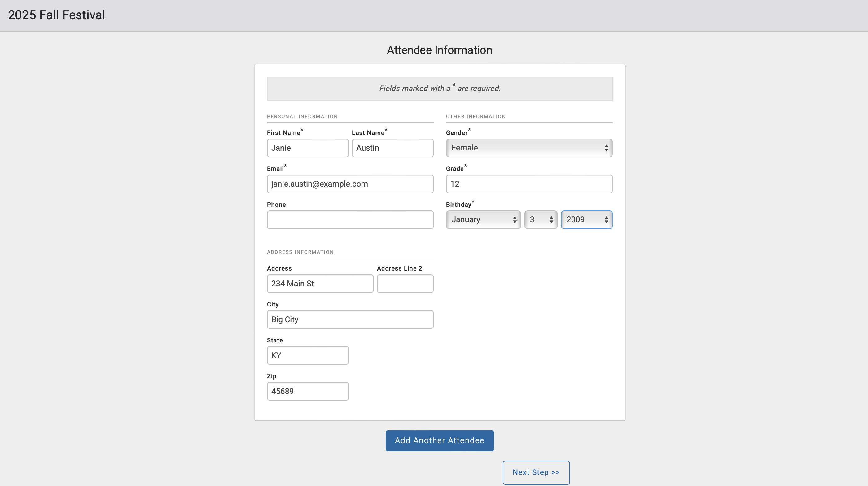Viewport: 868px width, 486px height.
Task: Select the Grade field showing 12
Action: [529, 184]
